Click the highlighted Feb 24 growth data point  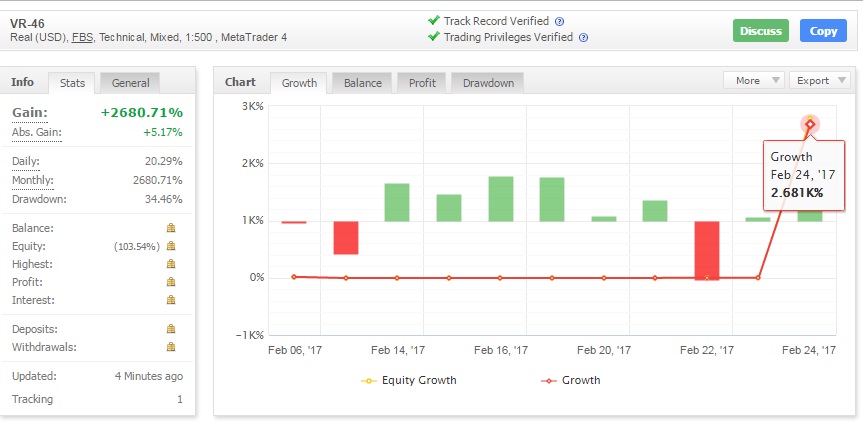pos(810,124)
